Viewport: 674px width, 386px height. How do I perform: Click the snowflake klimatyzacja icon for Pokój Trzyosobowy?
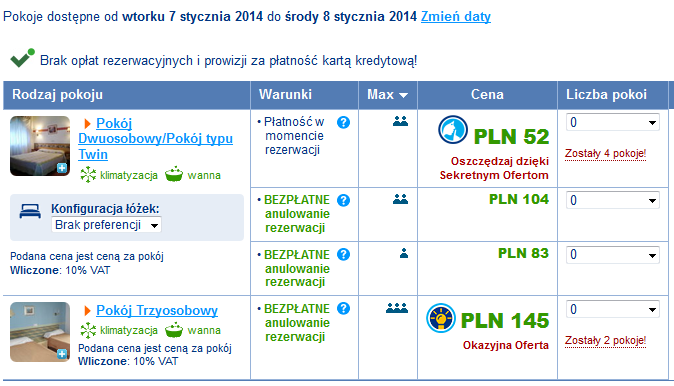(x=88, y=330)
